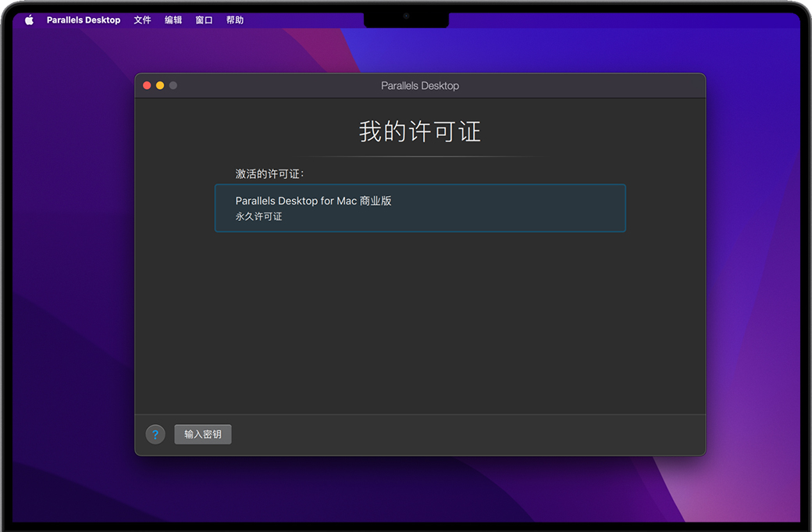
Task: Click the 输入密钥 button
Action: point(203,434)
